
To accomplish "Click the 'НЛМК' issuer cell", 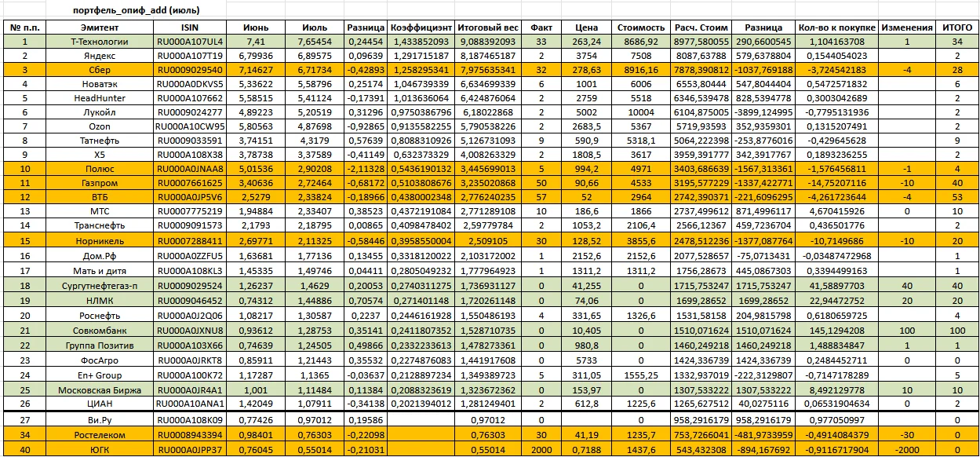I will coord(100,301).
